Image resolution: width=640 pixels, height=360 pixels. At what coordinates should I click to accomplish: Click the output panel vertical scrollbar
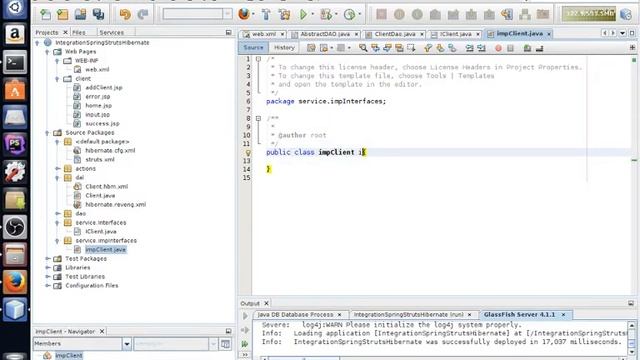632,338
